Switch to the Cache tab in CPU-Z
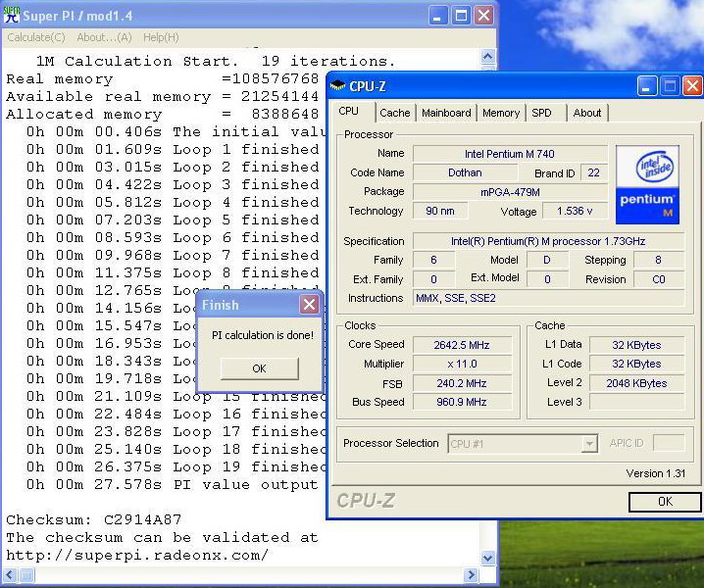The height and width of the screenshot is (588, 704). click(395, 113)
